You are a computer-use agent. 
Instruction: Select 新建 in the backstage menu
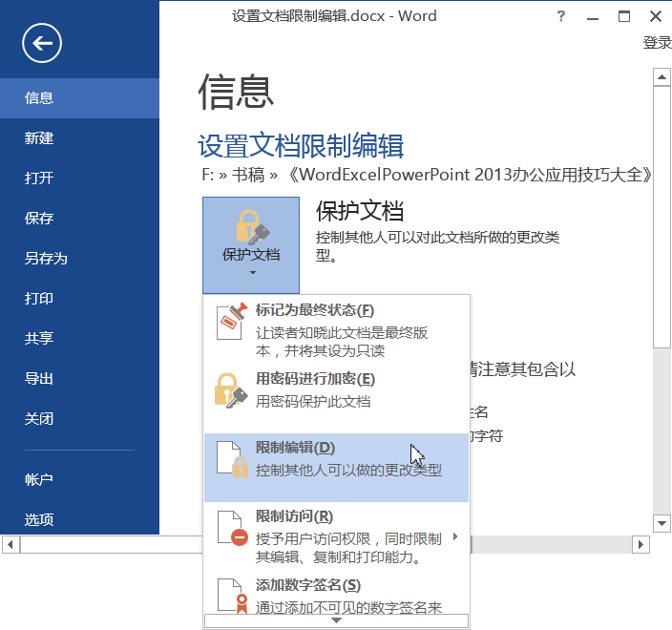[80, 138]
